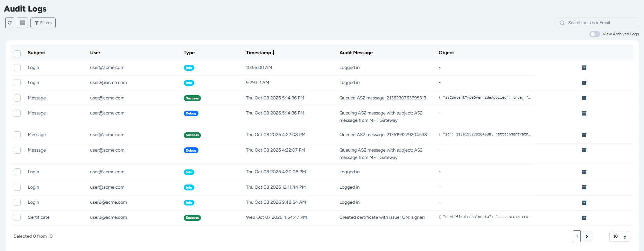
Task: Click the Info badge at 4:20:08 PM
Action: tap(189, 172)
